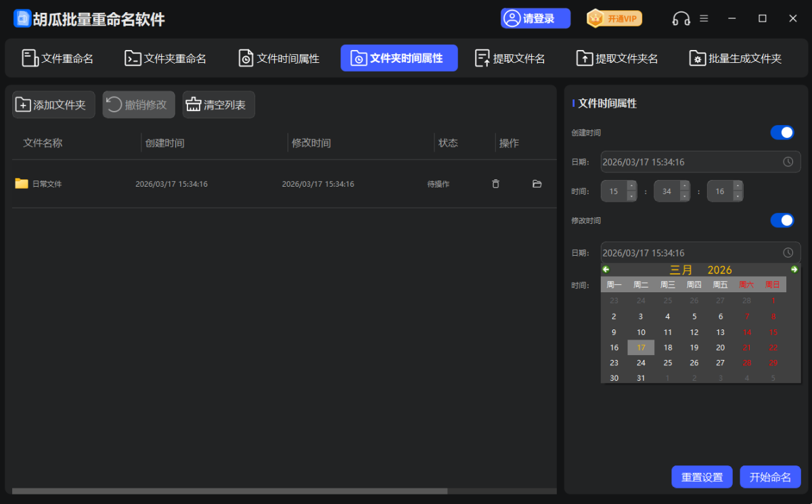Open folder location icon for 日常文件
Viewport: 812px width, 504px height.
tap(537, 184)
